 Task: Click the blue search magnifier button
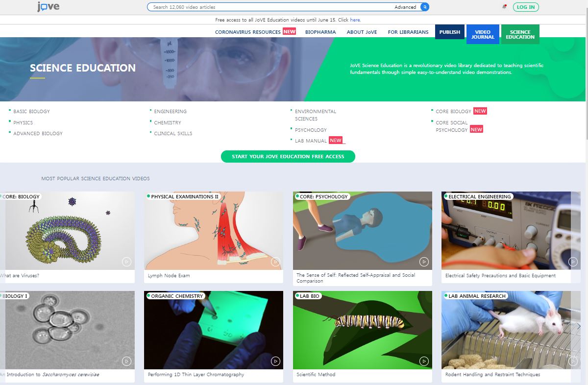click(x=425, y=7)
